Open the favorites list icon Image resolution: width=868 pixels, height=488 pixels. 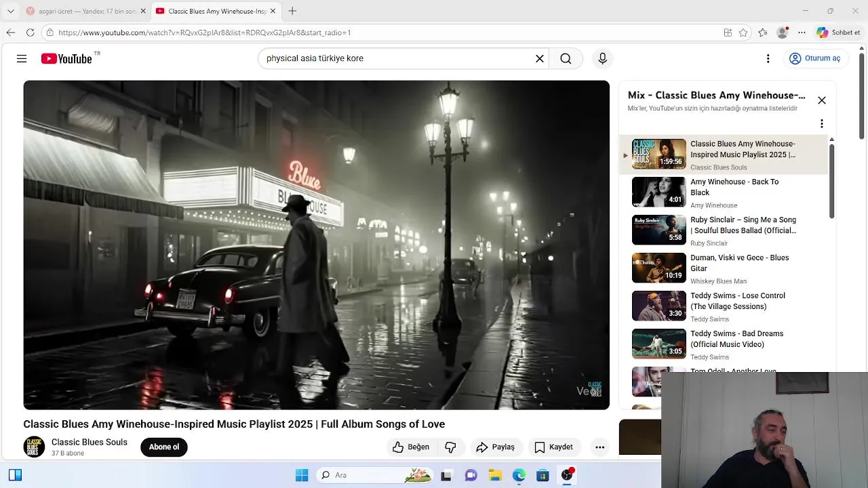(x=763, y=33)
